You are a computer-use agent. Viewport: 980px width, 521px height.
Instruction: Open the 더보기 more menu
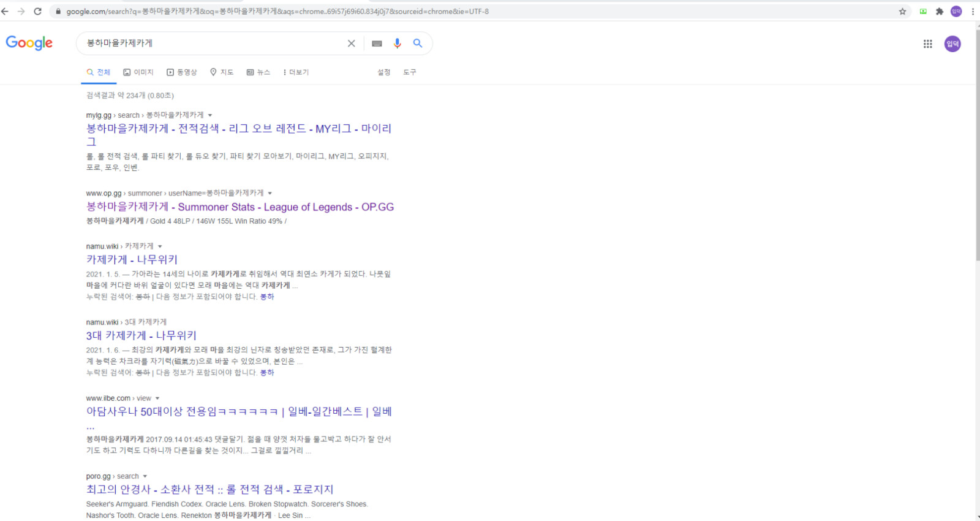[x=296, y=72]
